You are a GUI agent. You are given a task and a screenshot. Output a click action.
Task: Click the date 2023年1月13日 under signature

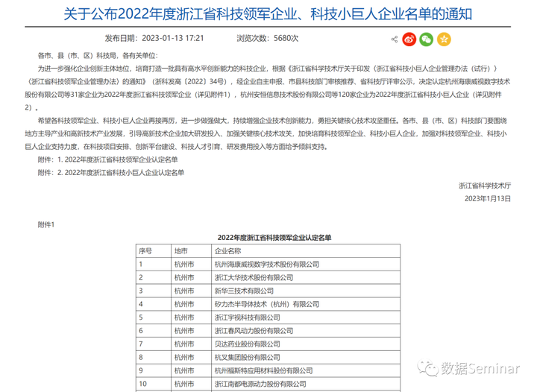[488, 198]
